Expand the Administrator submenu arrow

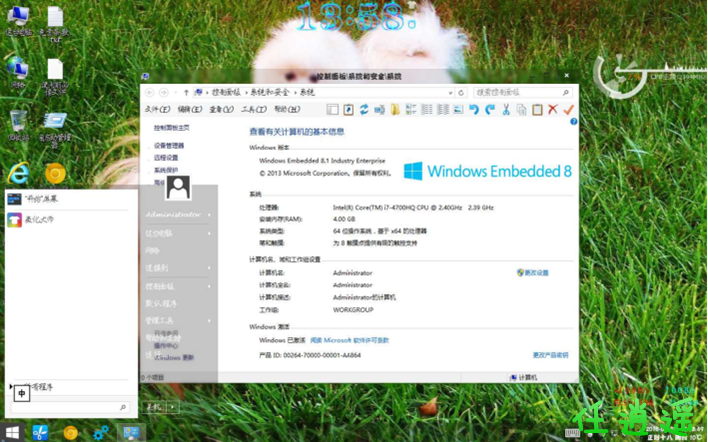(x=209, y=215)
